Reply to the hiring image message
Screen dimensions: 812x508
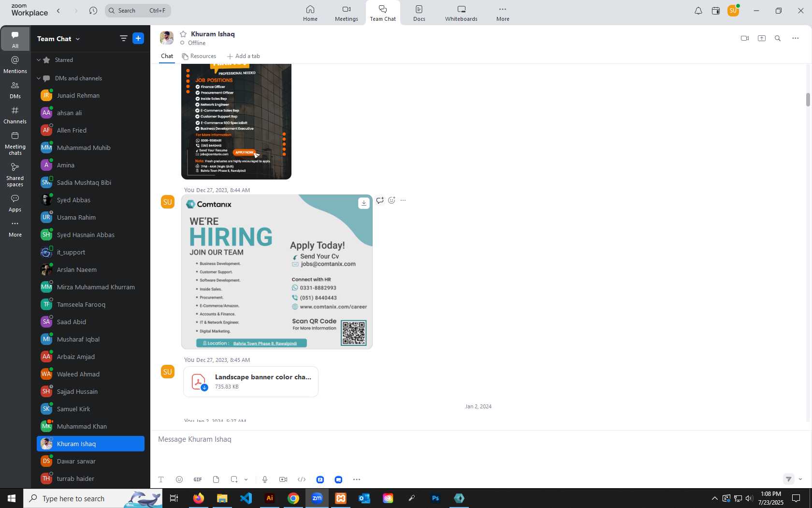click(x=380, y=200)
